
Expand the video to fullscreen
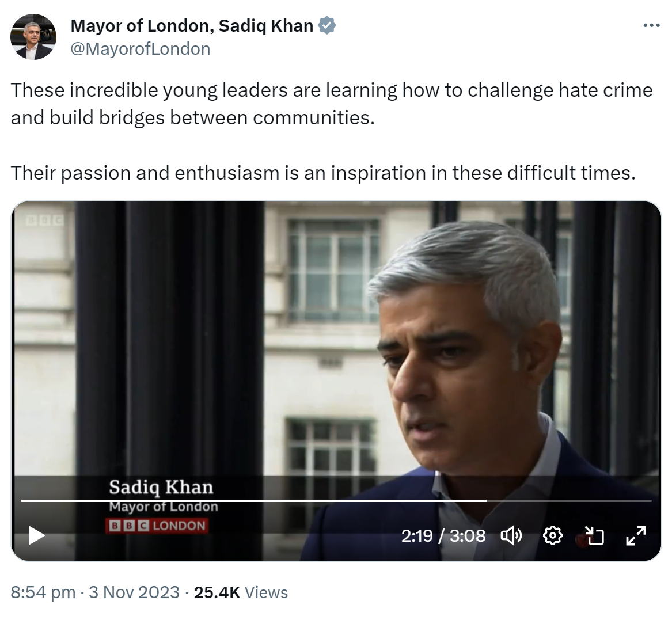click(x=636, y=536)
